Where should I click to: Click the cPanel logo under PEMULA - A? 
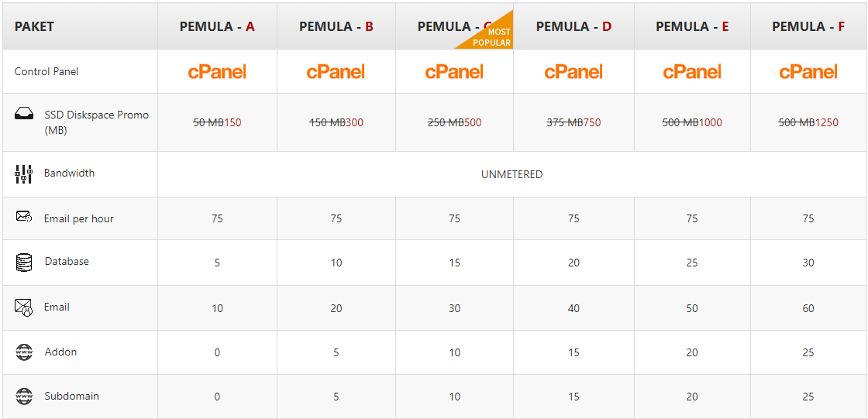(217, 72)
